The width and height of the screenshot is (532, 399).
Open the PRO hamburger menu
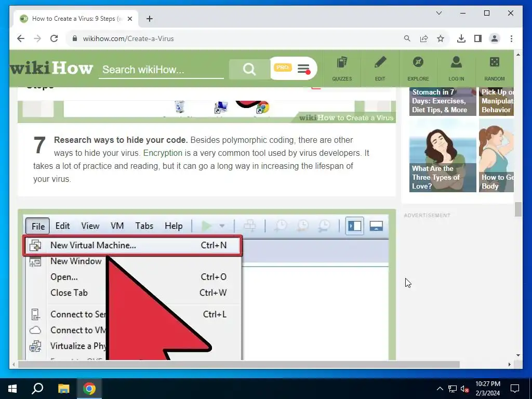tap(303, 69)
